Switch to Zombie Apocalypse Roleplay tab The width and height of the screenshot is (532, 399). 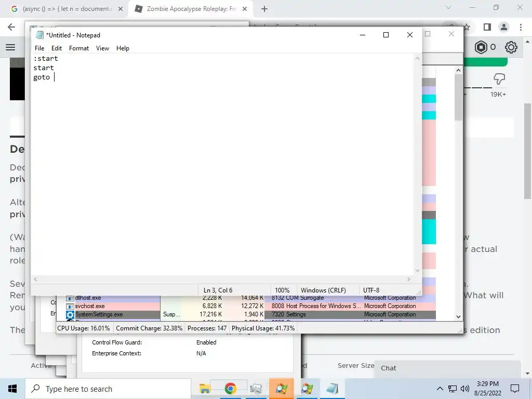pos(191,9)
